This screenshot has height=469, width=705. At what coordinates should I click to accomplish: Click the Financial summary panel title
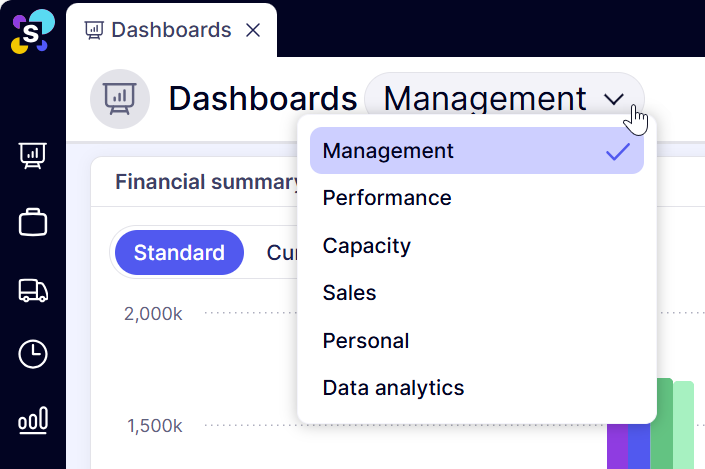coord(207,182)
